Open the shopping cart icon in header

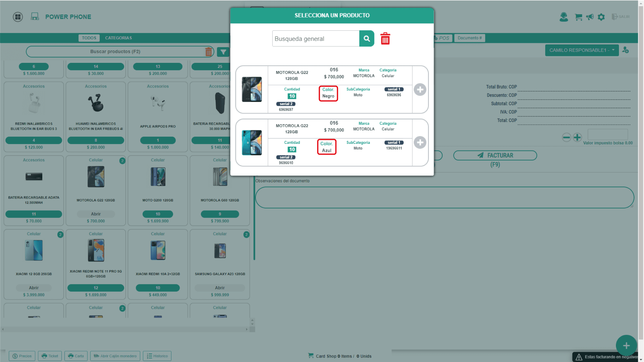pos(578,17)
